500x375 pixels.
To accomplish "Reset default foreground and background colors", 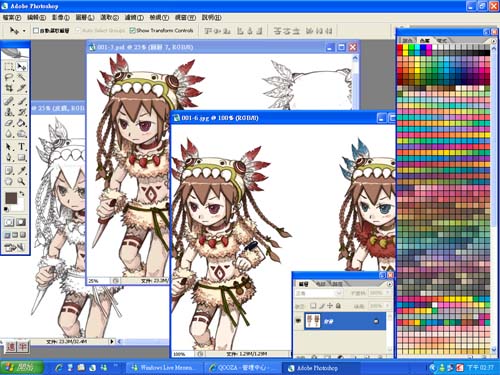I will (x=7, y=209).
